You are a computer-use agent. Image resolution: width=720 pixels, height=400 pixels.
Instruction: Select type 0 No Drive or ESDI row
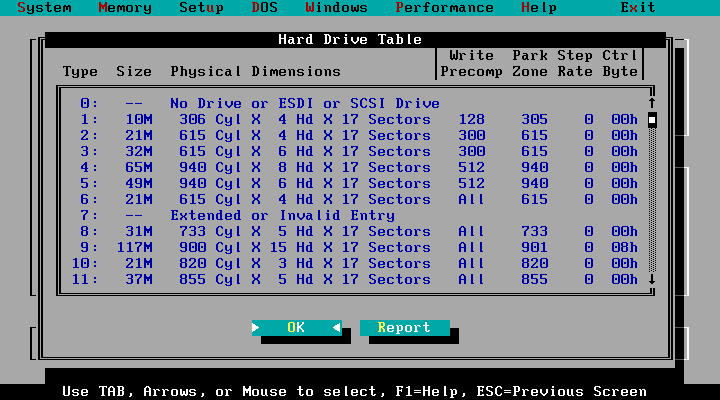pyautogui.click(x=350, y=103)
